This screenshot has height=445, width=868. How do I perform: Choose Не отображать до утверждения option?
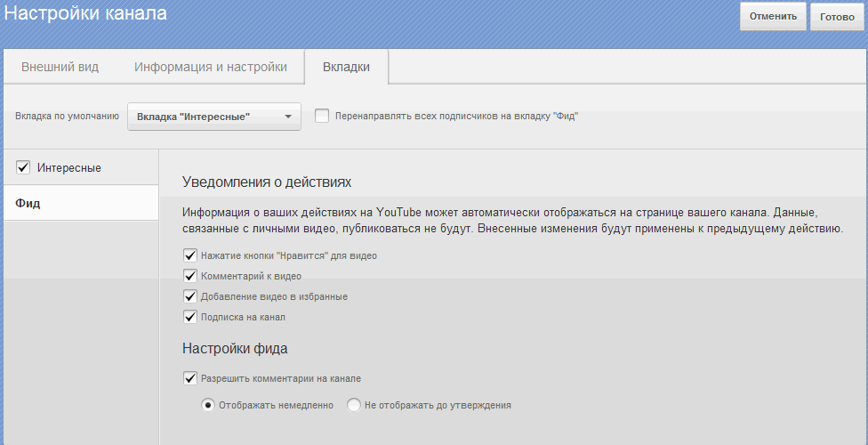click(354, 405)
